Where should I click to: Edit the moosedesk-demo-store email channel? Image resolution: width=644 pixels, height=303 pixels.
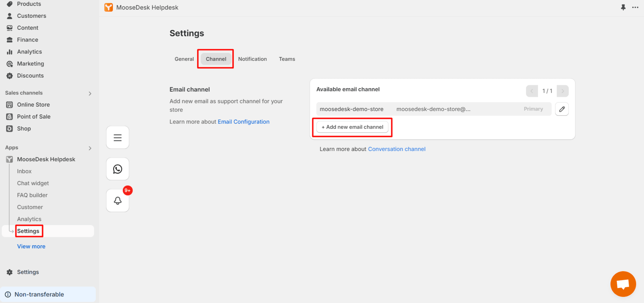tap(562, 109)
